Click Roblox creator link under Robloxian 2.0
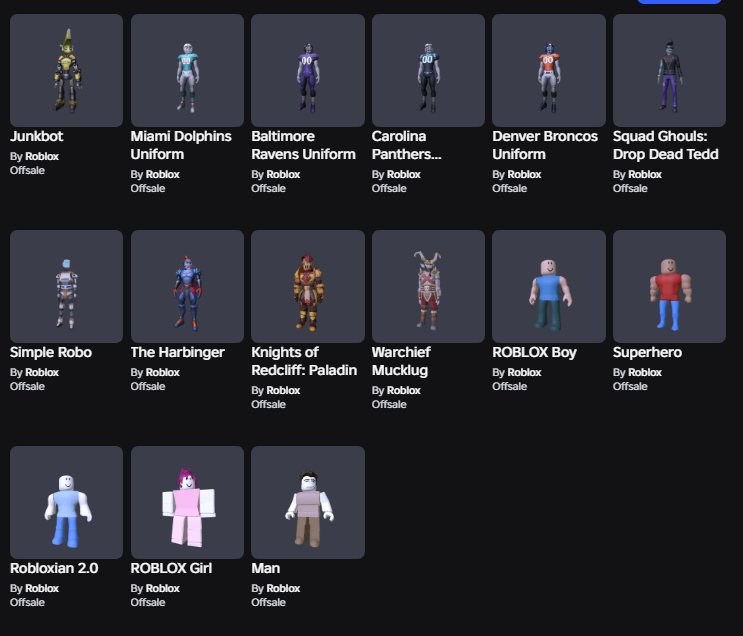 pos(42,589)
